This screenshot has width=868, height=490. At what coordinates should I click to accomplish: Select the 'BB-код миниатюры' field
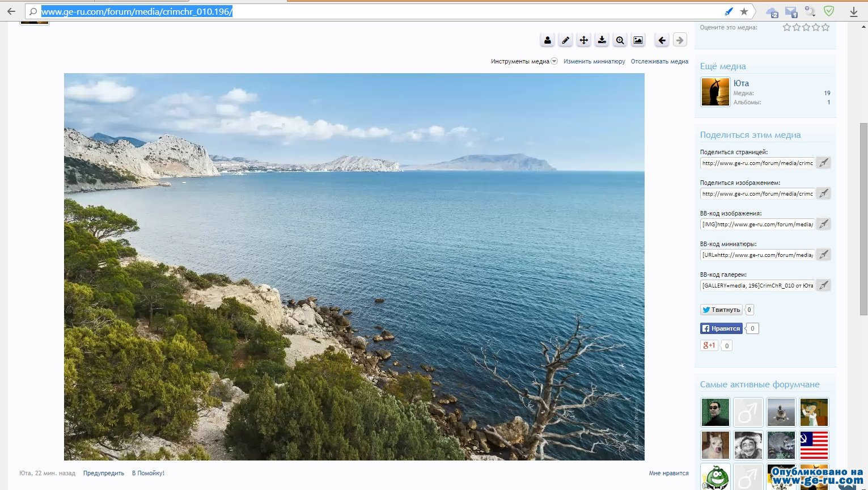pyautogui.click(x=757, y=255)
